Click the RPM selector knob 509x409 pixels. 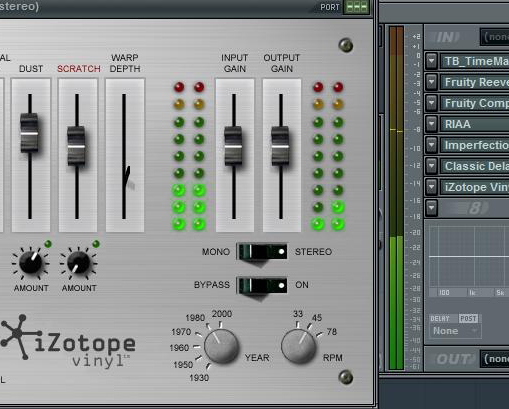point(298,346)
